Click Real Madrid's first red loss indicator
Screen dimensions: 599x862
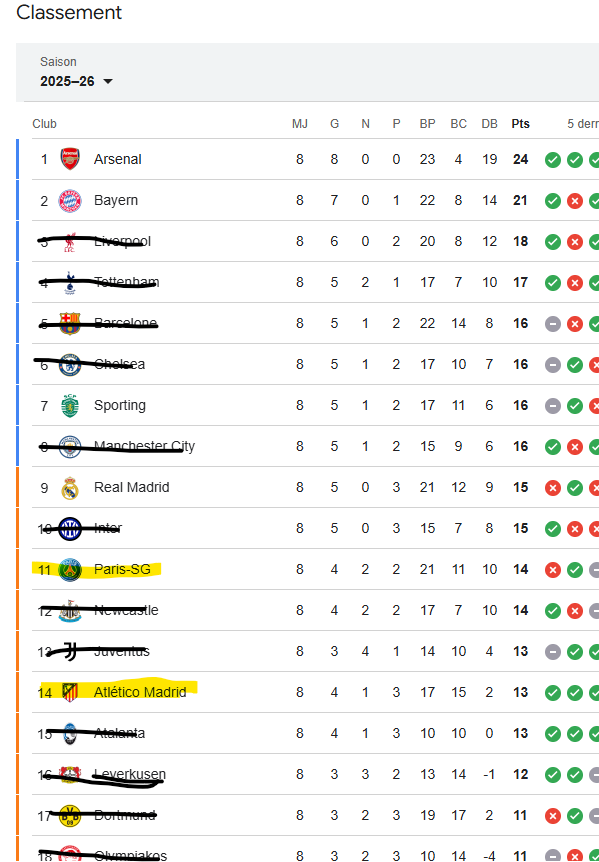[x=553, y=488]
